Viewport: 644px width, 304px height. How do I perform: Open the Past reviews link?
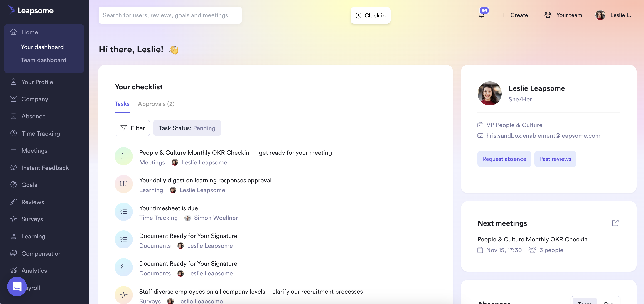point(555,159)
